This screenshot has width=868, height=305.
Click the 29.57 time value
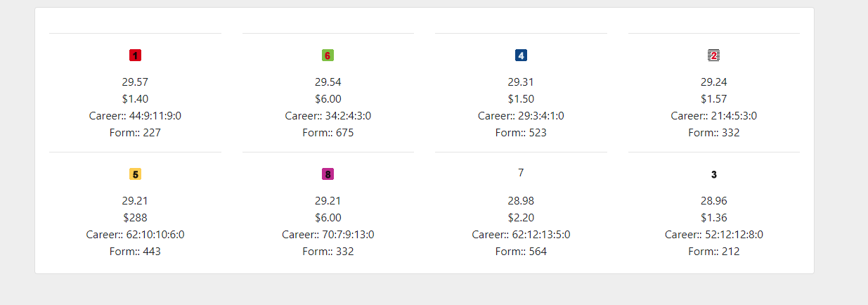click(x=135, y=82)
